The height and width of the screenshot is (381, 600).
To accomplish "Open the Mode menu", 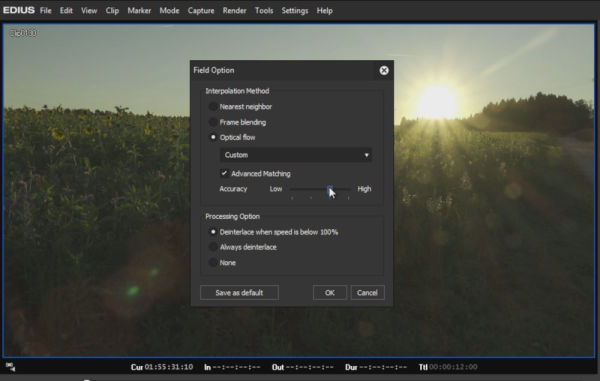I will tap(170, 11).
